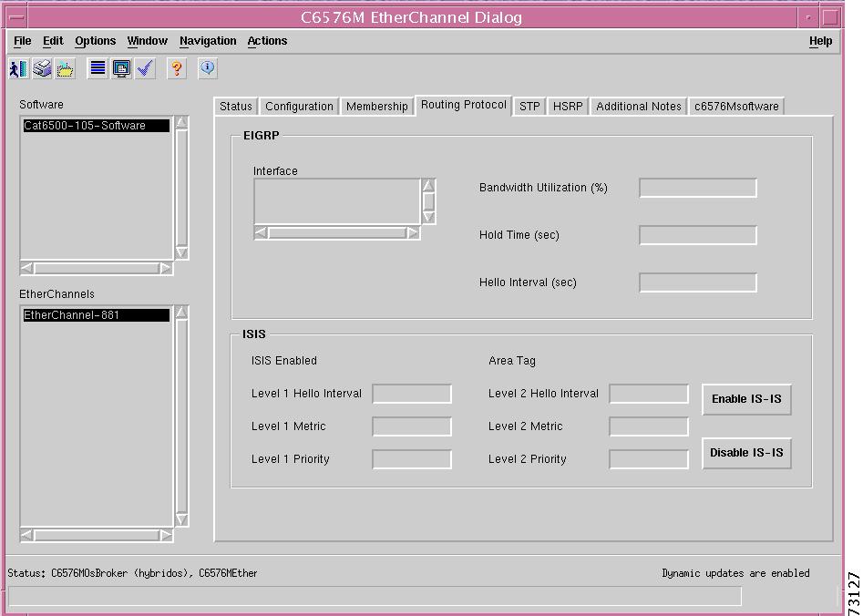The width and height of the screenshot is (863, 616).
Task: Click the Level 2 Hello Interval field
Action: (x=649, y=394)
